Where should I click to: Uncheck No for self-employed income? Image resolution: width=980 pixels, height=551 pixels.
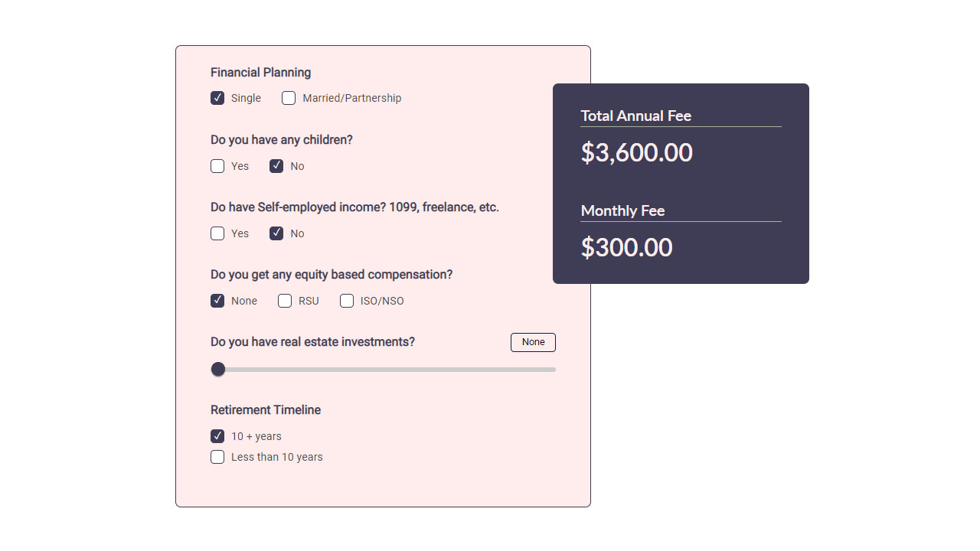(x=276, y=233)
